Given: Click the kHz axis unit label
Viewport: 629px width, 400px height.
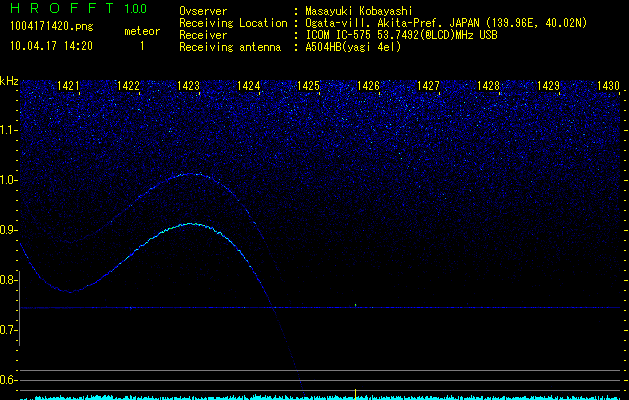Looking at the screenshot, I should (9, 81).
